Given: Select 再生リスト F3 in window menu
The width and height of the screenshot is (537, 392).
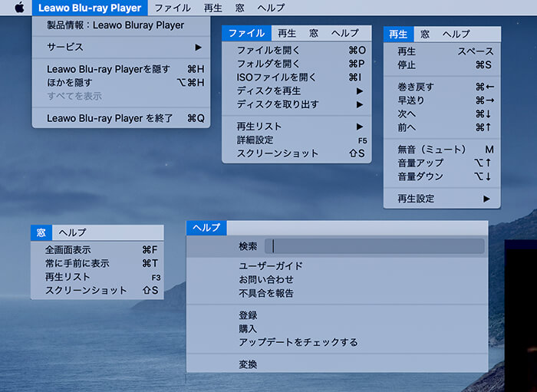Looking at the screenshot, I should [97, 277].
